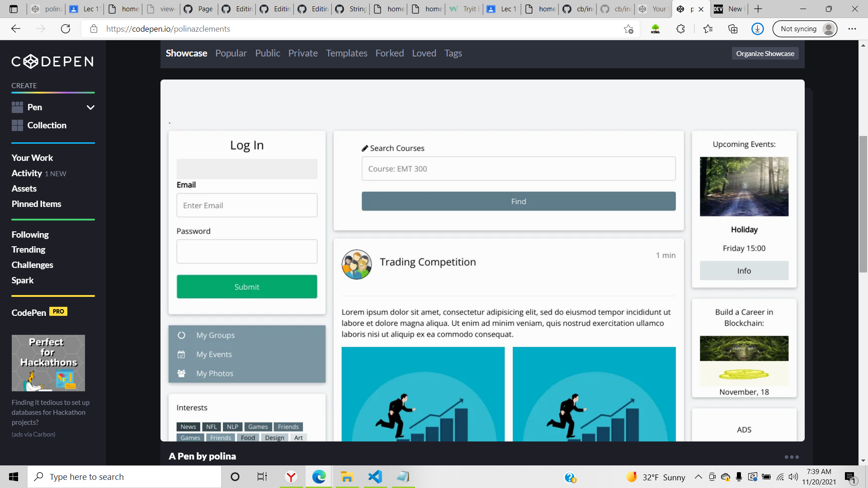The width and height of the screenshot is (868, 488).
Task: Open the pen options ellipsis menu
Action: [792, 457]
